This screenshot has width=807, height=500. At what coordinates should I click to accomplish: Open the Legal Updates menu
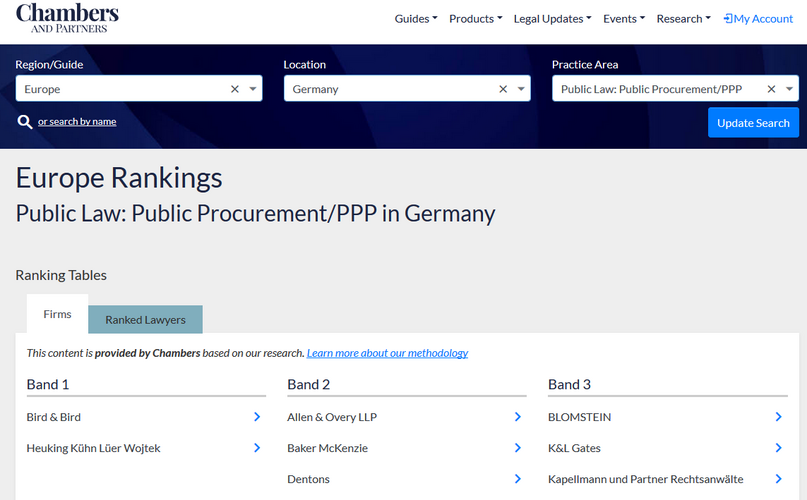pyautogui.click(x=552, y=19)
